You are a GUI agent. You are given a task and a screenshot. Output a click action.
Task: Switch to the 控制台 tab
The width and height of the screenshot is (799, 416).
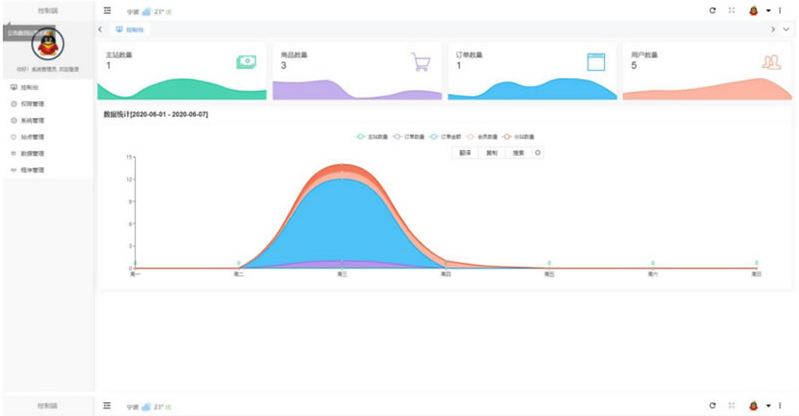(x=130, y=30)
